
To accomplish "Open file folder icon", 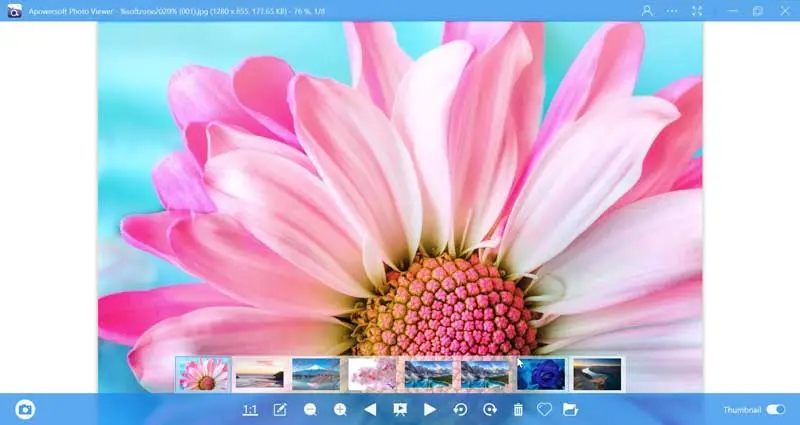I will pyautogui.click(x=570, y=409).
